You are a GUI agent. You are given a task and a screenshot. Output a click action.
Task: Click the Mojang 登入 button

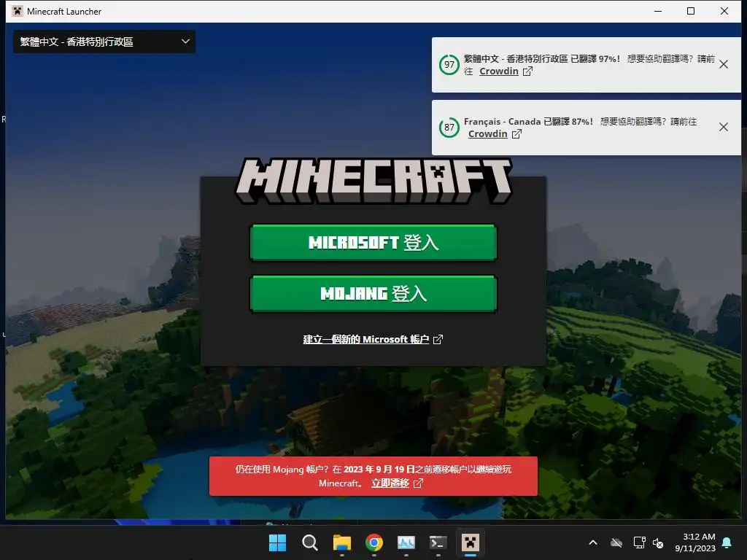click(373, 294)
